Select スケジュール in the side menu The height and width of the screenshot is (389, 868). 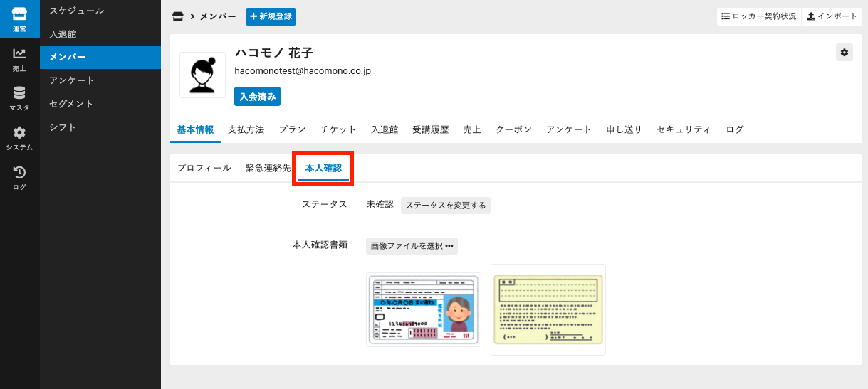click(x=76, y=11)
